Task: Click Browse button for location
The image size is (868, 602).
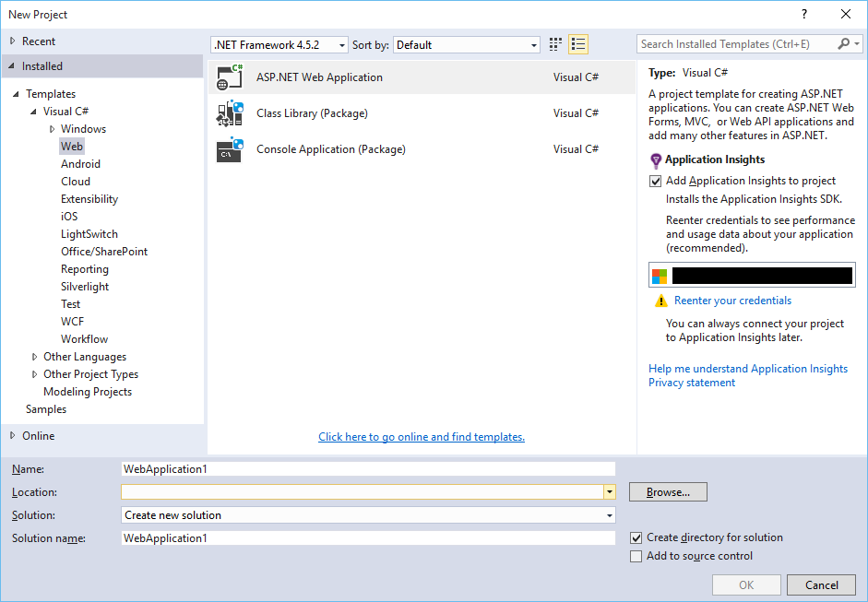Action: (x=668, y=492)
